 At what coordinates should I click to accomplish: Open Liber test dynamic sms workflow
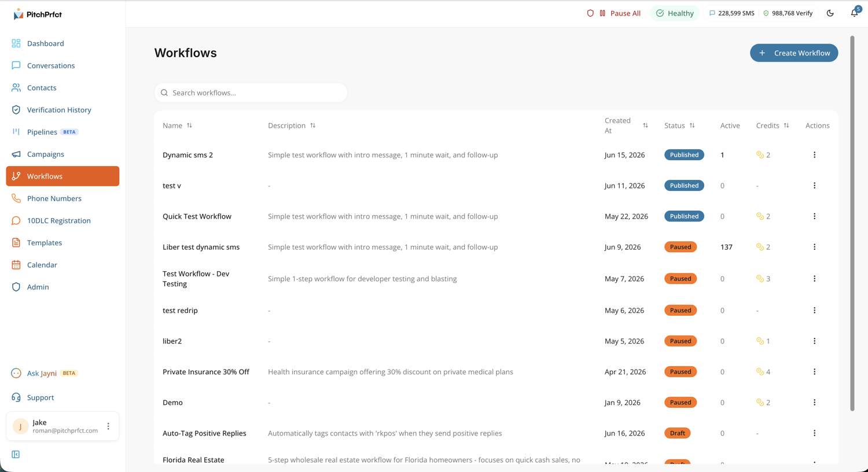pyautogui.click(x=201, y=247)
